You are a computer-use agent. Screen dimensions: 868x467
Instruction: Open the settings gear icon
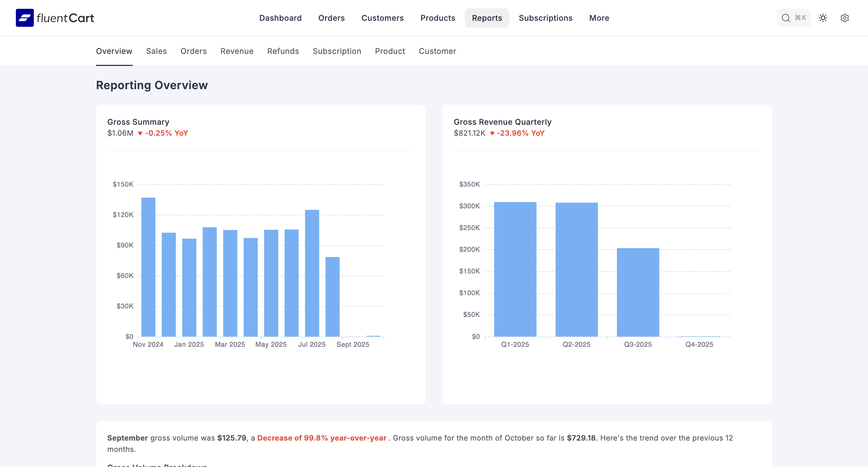click(845, 18)
